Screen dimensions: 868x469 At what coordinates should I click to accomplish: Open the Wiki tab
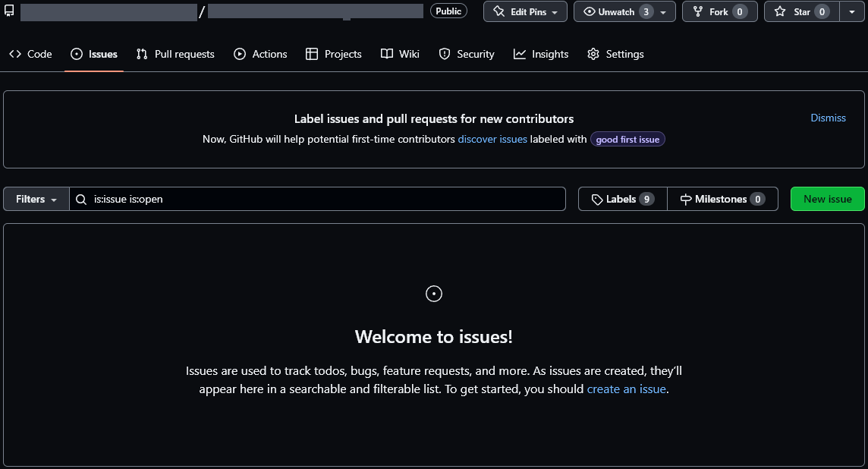(x=400, y=54)
